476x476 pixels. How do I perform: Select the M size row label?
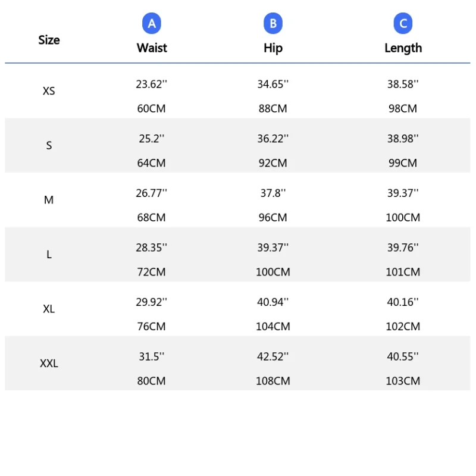pos(49,200)
